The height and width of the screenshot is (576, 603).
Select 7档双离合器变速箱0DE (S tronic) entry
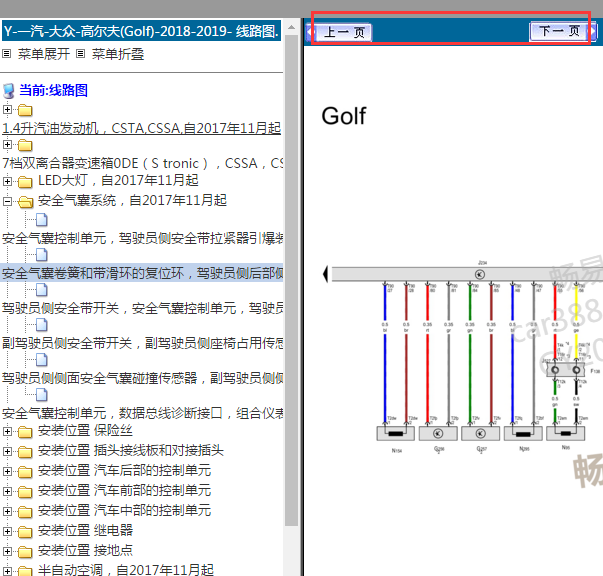tap(142, 163)
